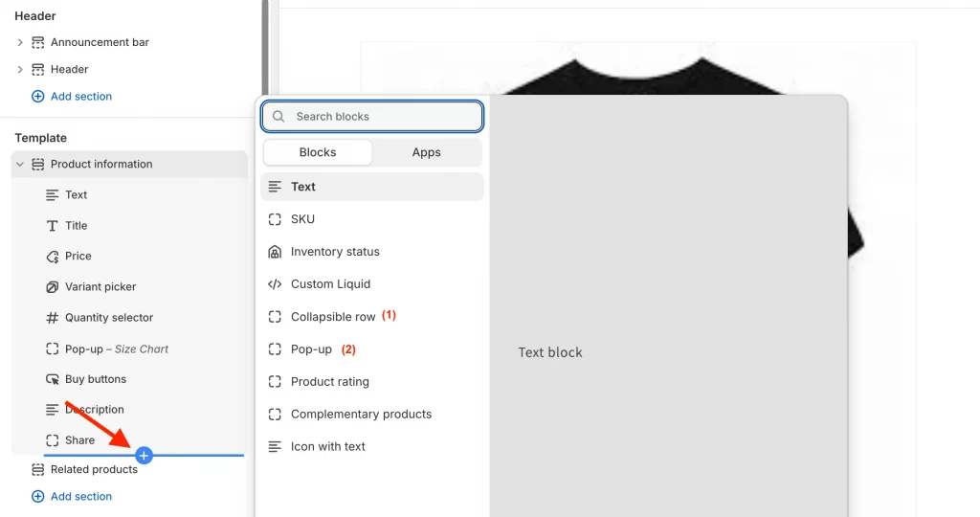Focus the Search blocks field
The image size is (980, 517).
(x=372, y=116)
